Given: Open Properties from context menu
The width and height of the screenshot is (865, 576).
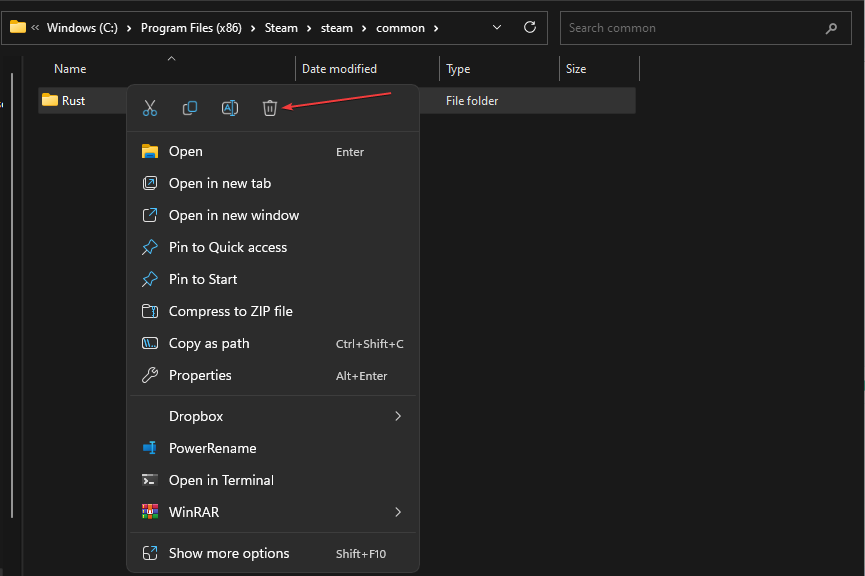Looking at the screenshot, I should 200,375.
